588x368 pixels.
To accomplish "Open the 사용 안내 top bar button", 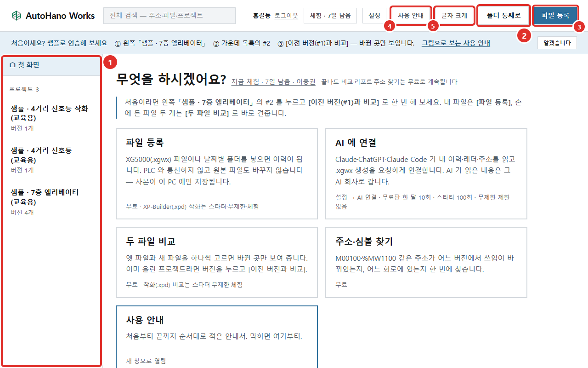I will coord(411,16).
